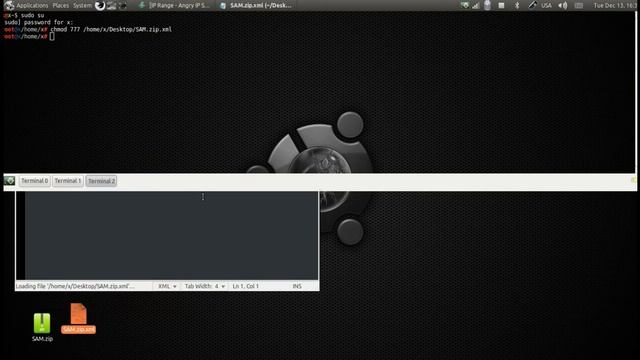Switch to SAM.zip.xml gedit window in taskbar
This screenshot has height=360, width=640.
pyautogui.click(x=256, y=5)
